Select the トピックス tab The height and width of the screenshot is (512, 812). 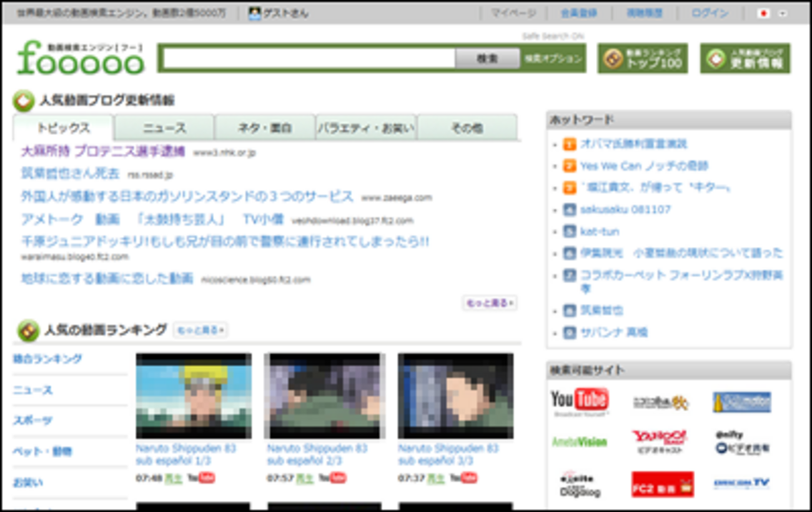pyautogui.click(x=63, y=128)
